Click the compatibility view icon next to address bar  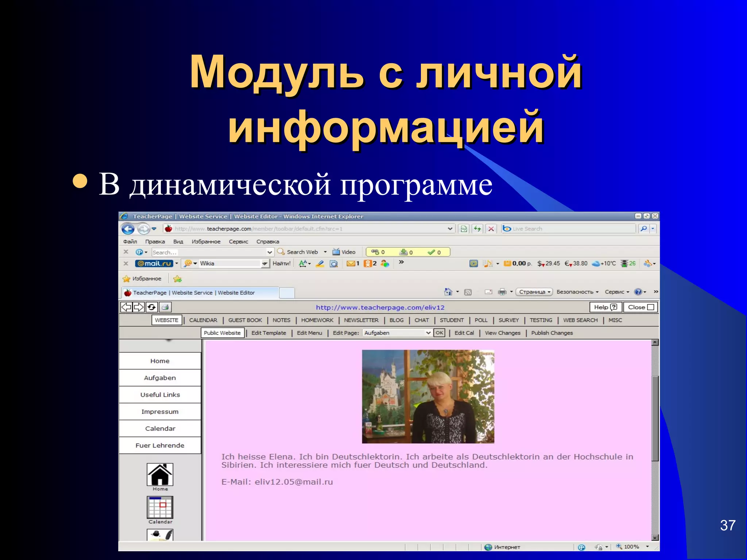(464, 229)
